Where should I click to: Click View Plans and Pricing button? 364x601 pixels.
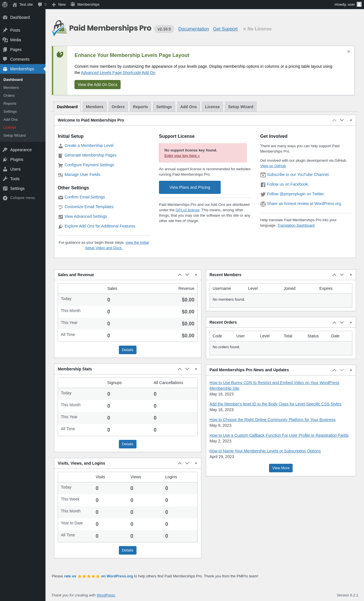click(190, 187)
